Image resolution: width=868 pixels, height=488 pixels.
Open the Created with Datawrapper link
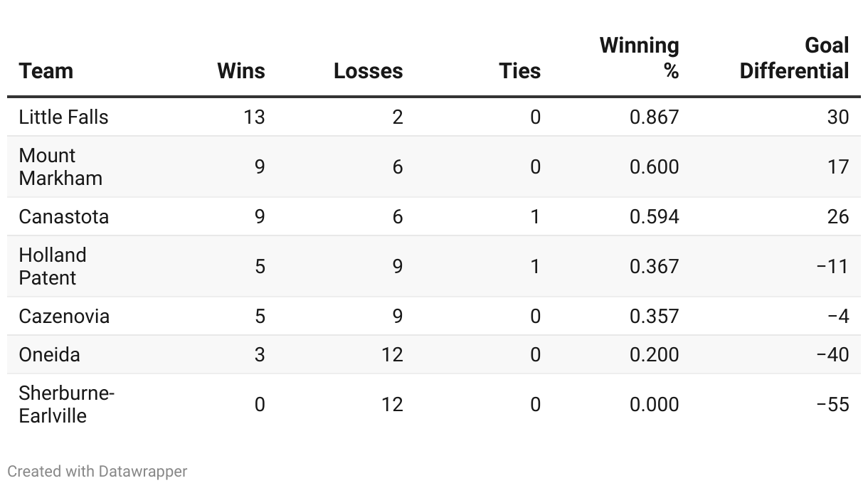[x=97, y=471]
